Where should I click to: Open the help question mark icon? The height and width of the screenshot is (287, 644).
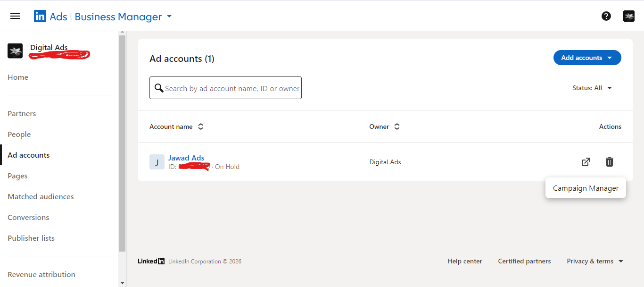(x=606, y=16)
